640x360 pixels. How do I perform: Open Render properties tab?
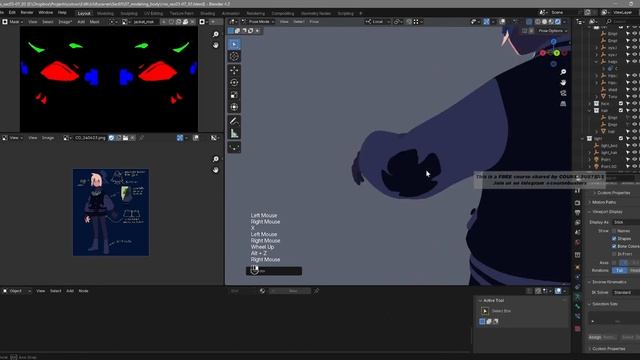click(x=577, y=203)
